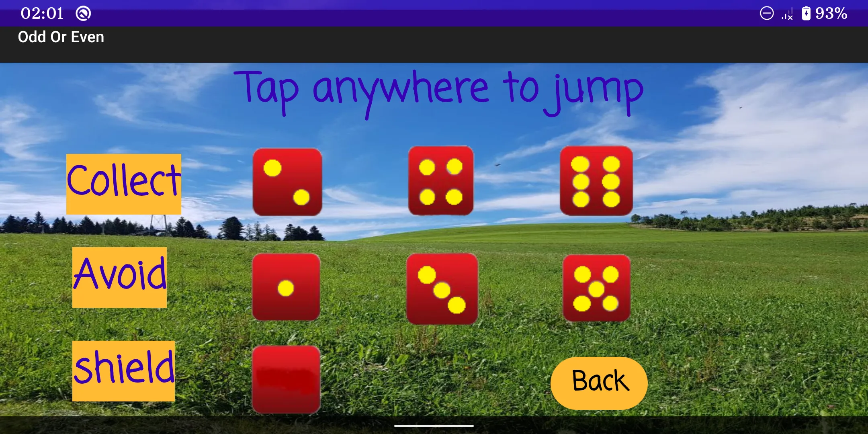Screen dimensions: 868x434
Task: Select the shield category label
Action: 124,373
